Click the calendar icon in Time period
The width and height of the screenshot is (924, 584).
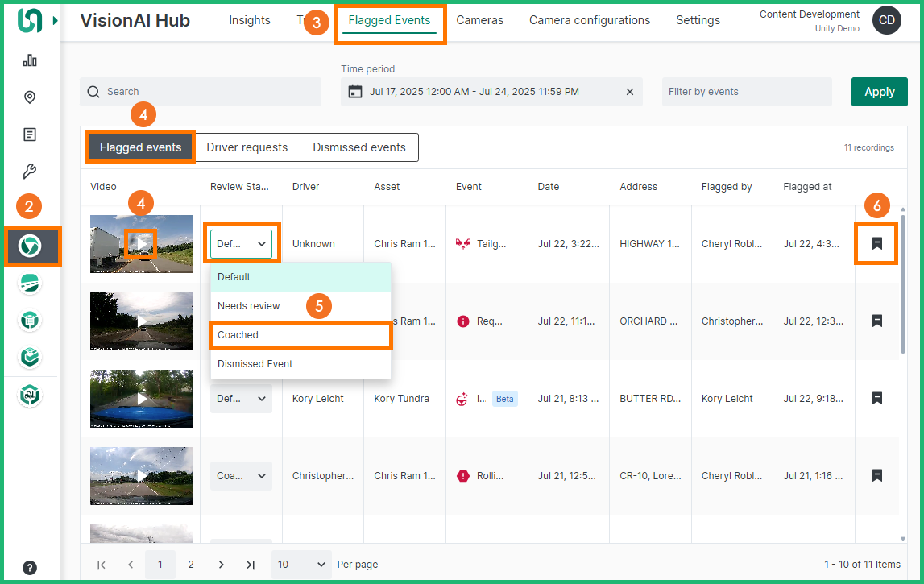click(355, 92)
